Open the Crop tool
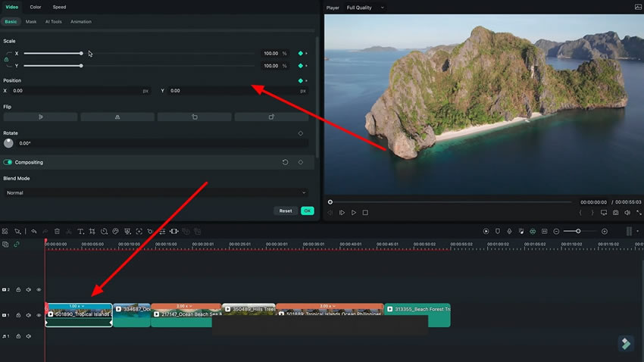The image size is (644, 362). pos(92,232)
